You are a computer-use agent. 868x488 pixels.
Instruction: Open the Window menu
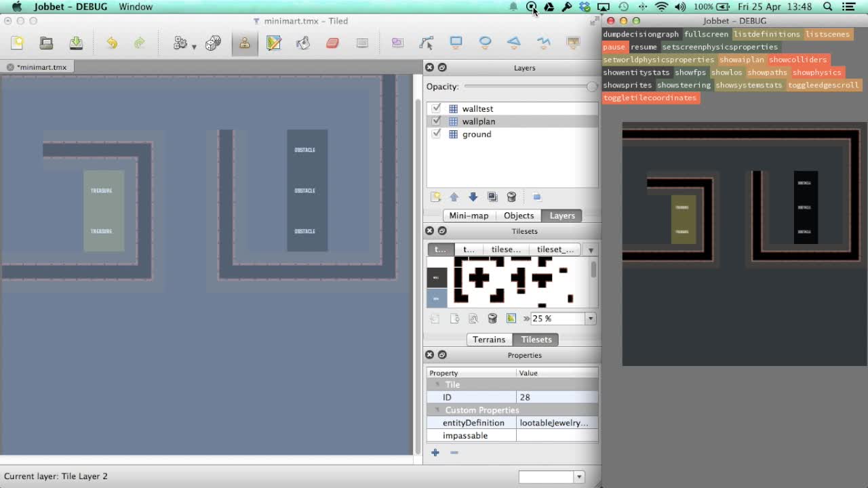pos(135,7)
